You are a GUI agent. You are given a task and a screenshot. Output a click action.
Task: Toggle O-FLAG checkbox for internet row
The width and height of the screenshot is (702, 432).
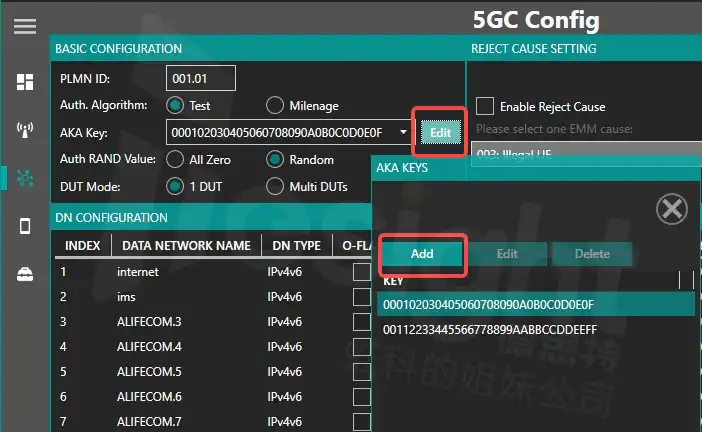[x=362, y=271]
